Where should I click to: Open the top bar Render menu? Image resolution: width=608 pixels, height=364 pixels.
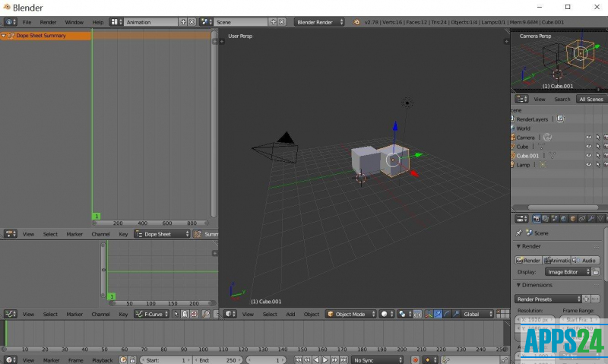48,22
